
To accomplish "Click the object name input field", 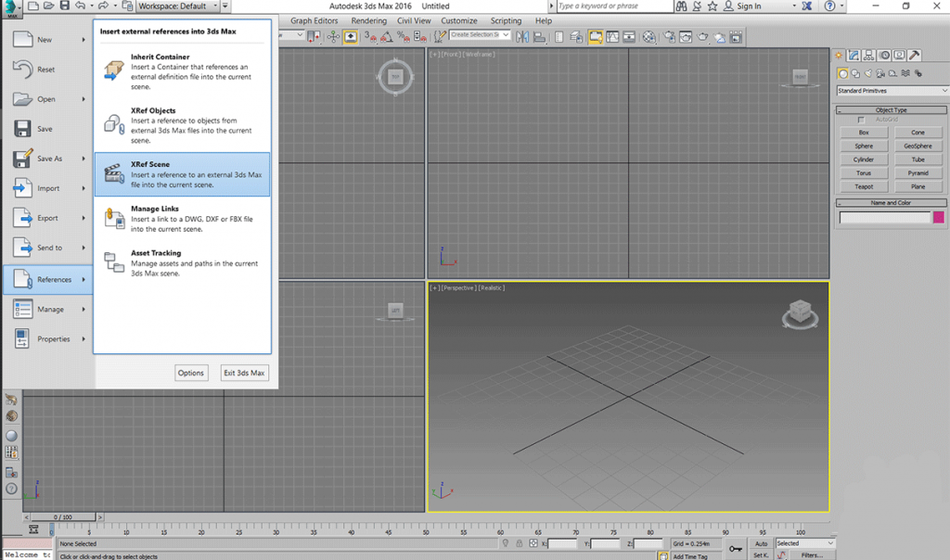I will coord(884,217).
